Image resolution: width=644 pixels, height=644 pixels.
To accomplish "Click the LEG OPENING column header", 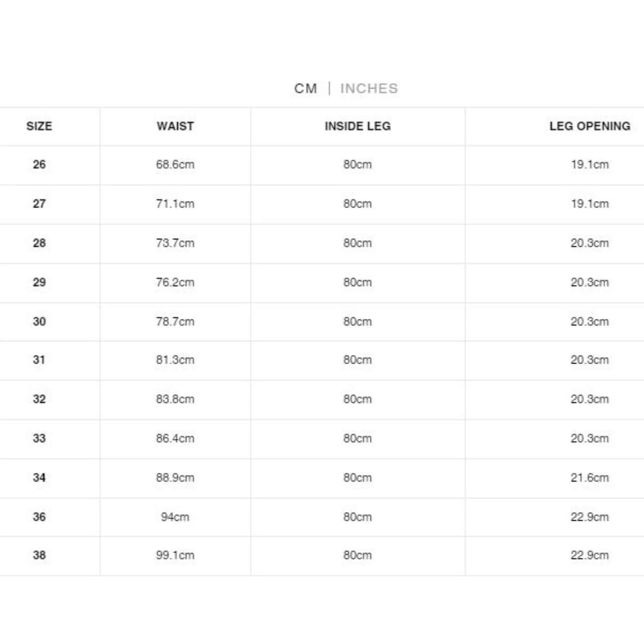I will pos(590,126).
